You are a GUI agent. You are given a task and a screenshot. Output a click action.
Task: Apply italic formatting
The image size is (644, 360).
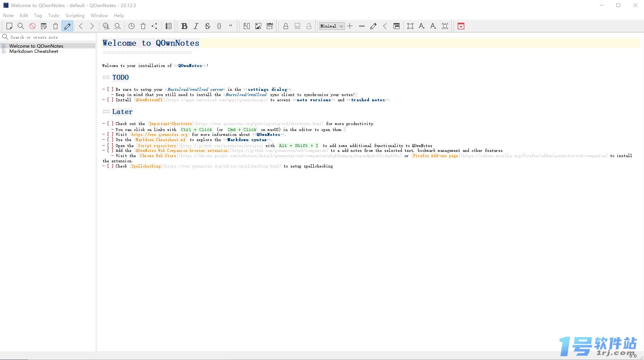coord(196,26)
